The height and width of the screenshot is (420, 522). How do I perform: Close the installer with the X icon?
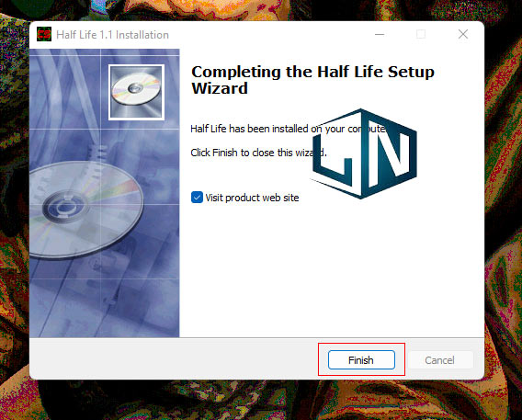point(463,34)
